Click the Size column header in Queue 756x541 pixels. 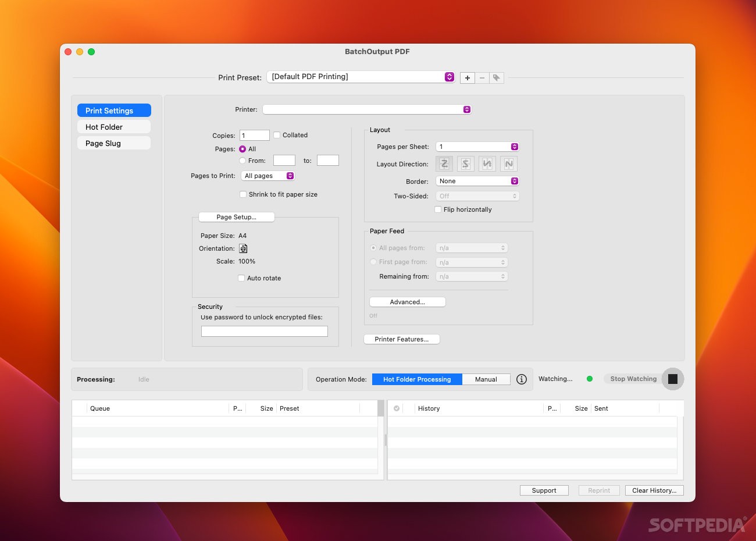261,408
